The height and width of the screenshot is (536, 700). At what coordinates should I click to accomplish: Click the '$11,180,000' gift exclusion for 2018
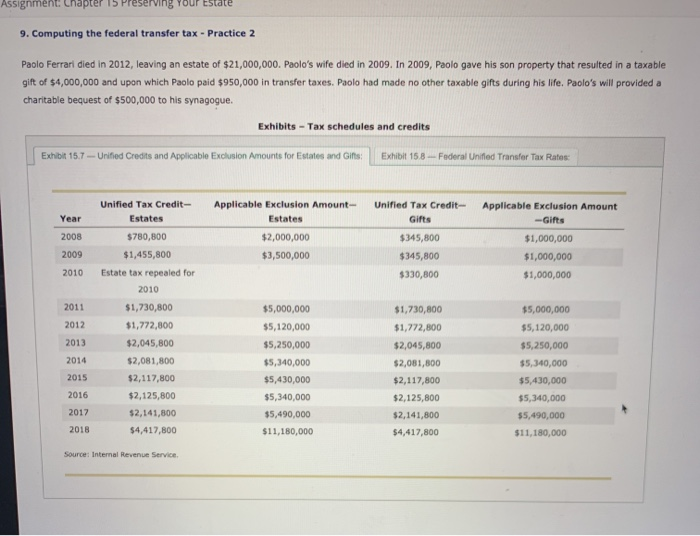click(x=541, y=432)
